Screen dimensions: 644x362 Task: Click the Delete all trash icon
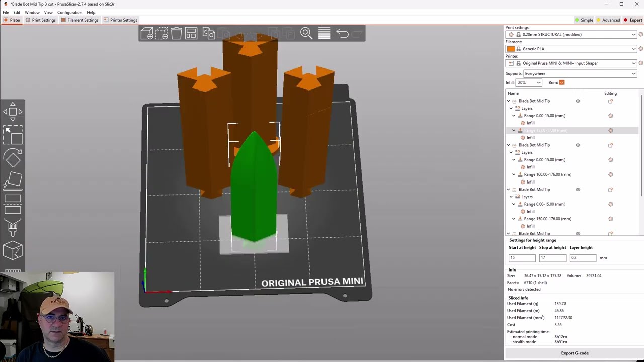coord(176,34)
